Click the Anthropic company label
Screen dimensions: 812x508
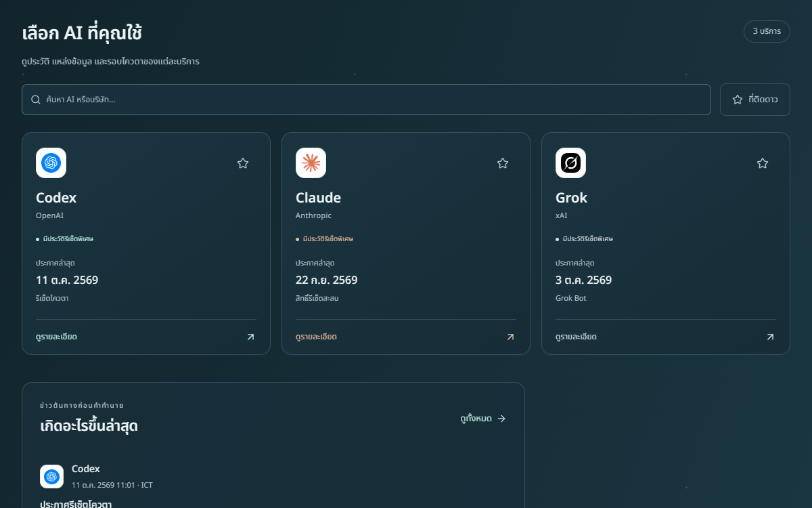313,215
